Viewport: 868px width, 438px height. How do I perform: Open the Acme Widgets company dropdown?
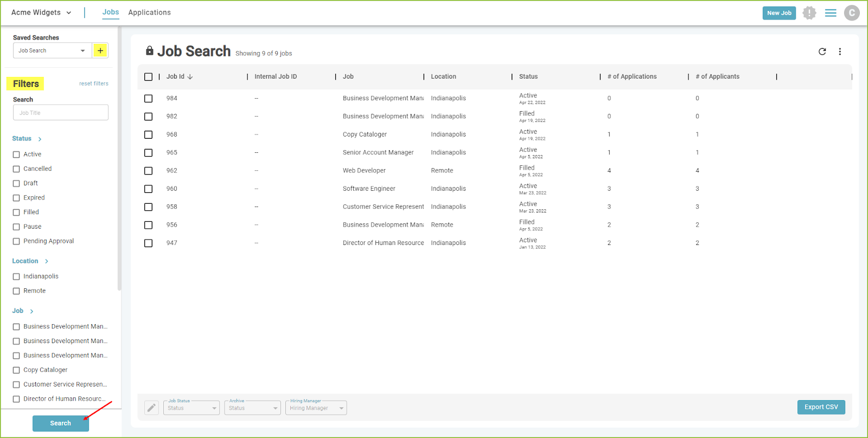(41, 12)
